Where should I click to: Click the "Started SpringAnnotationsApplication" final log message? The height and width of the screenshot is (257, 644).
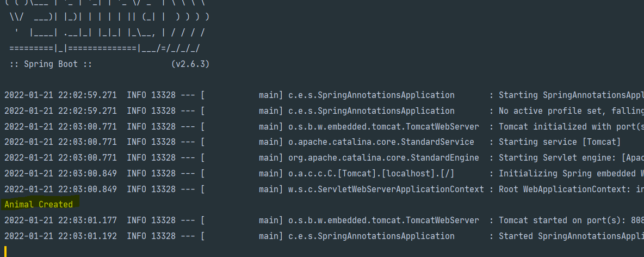(x=571, y=236)
